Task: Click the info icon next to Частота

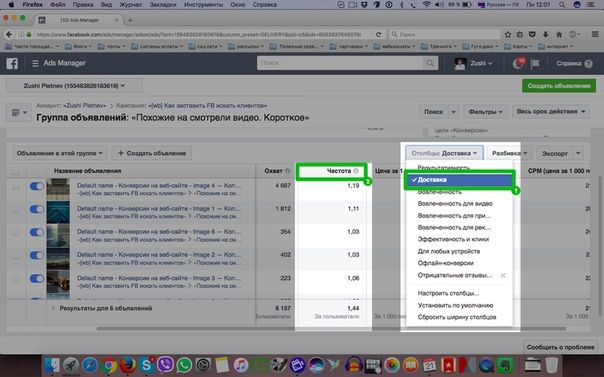Action: 356,171
